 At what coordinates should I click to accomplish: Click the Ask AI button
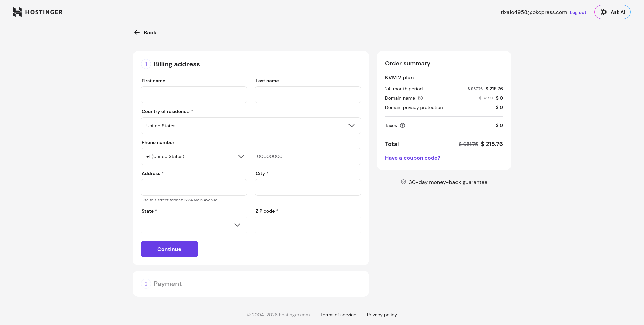point(612,12)
